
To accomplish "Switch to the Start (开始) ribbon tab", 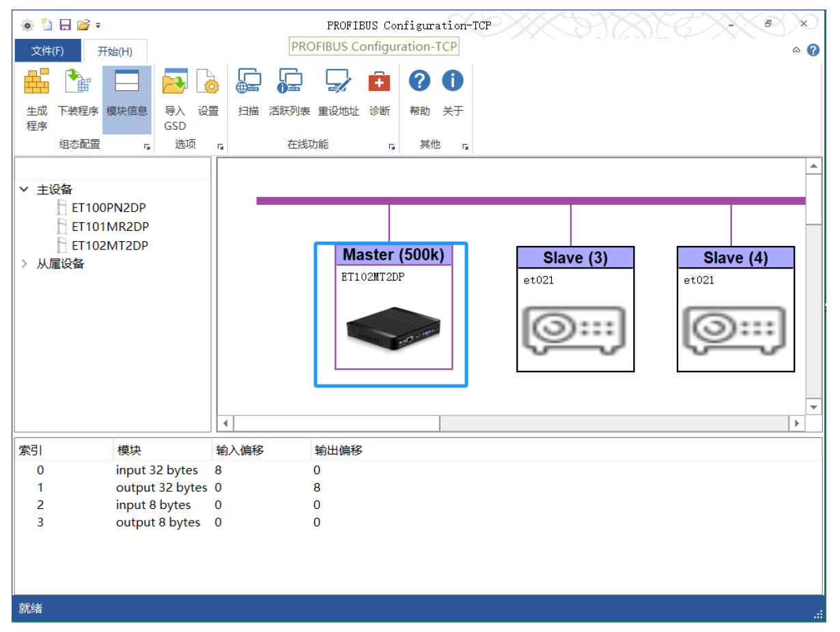I will point(114,51).
